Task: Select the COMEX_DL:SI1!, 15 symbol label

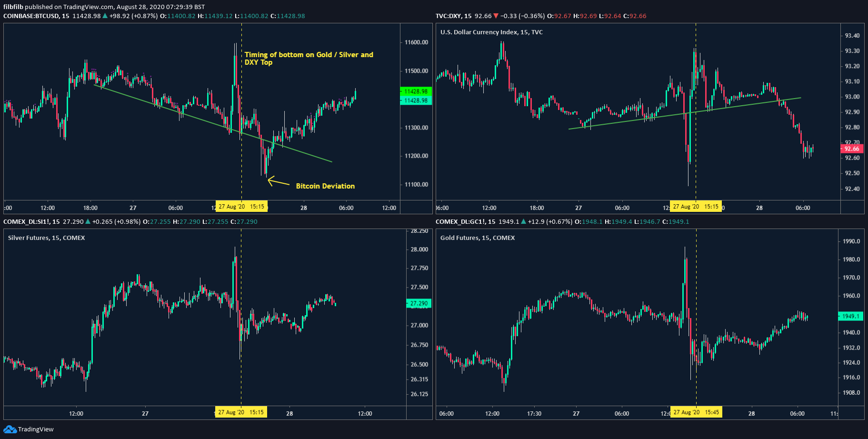Action: click(x=32, y=221)
